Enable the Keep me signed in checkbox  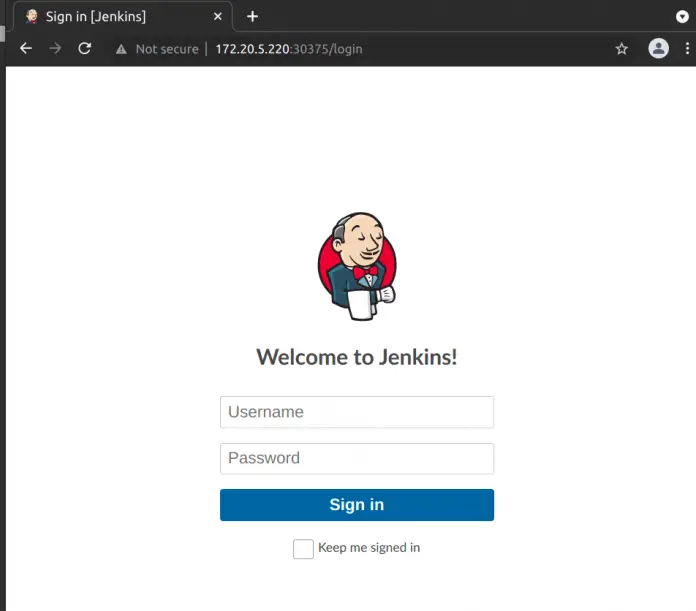303,548
